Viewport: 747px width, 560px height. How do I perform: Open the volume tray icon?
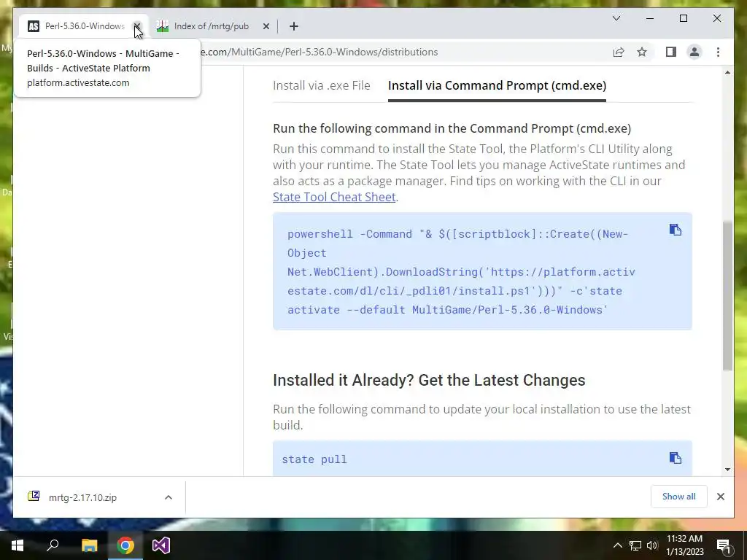pos(652,545)
